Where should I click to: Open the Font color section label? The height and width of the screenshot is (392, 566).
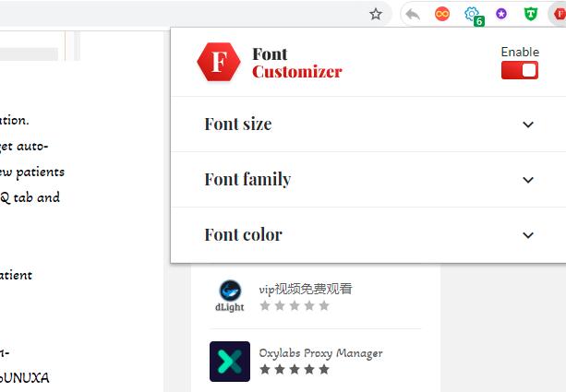[243, 235]
